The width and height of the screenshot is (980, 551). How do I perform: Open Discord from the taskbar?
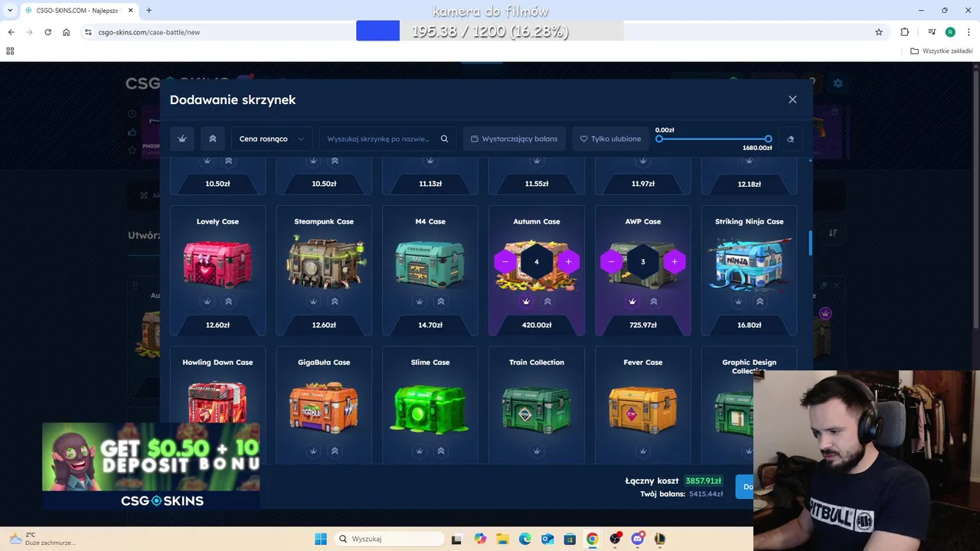(637, 539)
